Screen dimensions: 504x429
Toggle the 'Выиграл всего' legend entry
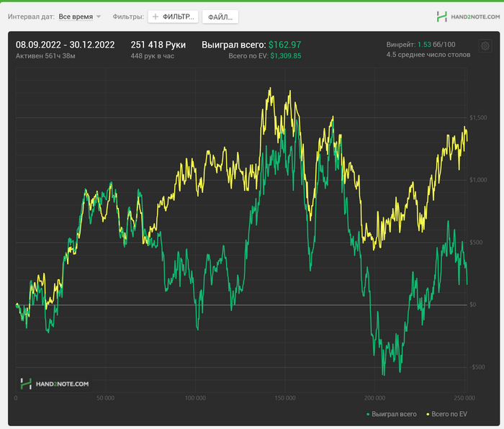(392, 414)
